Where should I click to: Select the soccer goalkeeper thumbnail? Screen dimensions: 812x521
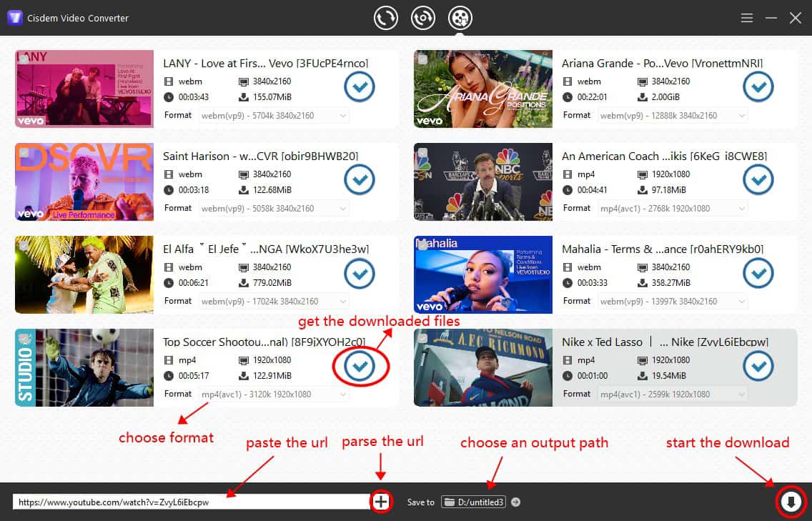coord(84,368)
